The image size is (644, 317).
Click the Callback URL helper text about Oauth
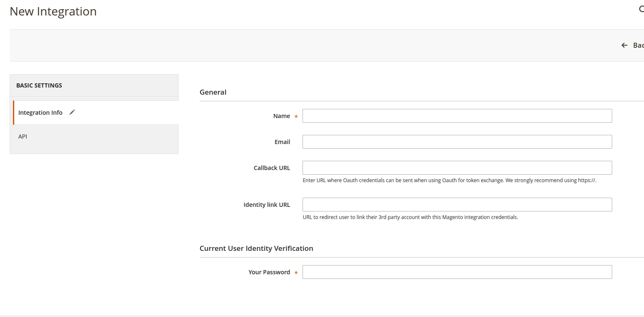tap(449, 180)
